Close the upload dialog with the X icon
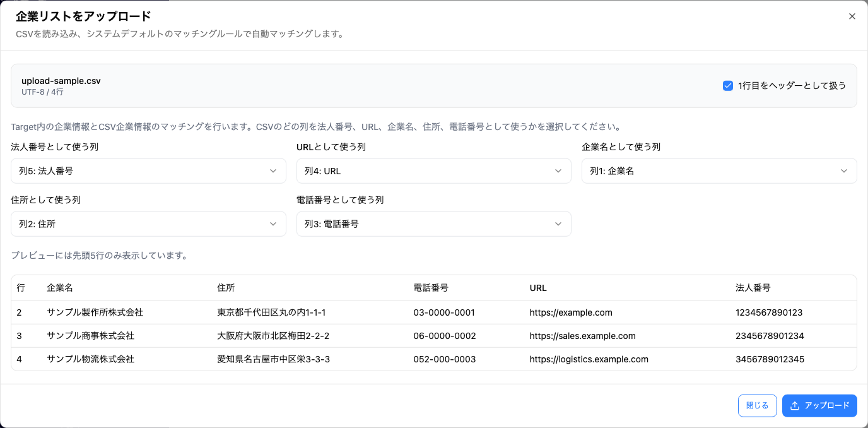Viewport: 868px width, 428px height. click(x=852, y=16)
